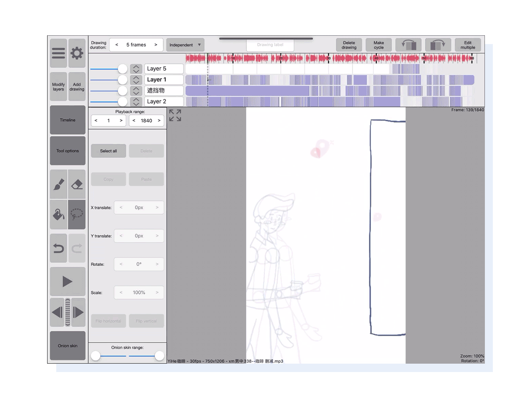Viewport: 532px width, 399px height.
Task: Click the Add drawing icon
Action: [x=77, y=86]
